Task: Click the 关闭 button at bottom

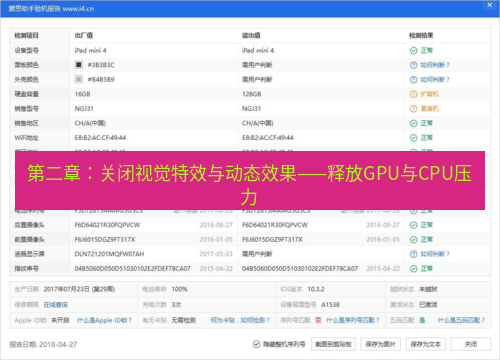Action: (x=471, y=344)
